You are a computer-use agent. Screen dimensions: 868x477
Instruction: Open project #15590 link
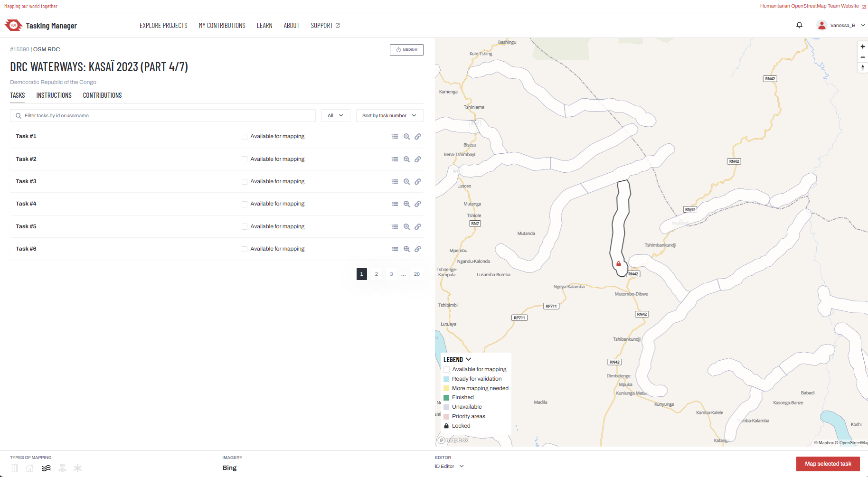[x=19, y=49]
